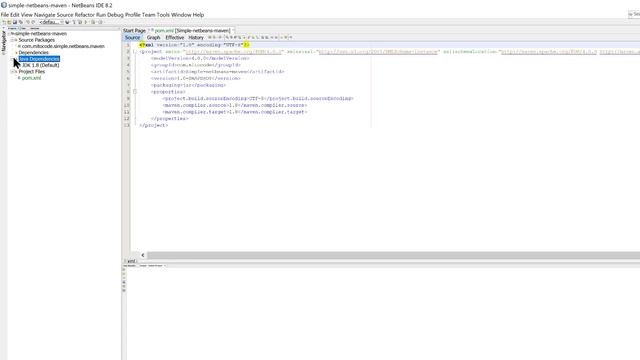Screen dimensions: 640x360
Task: Select the com.mitocode.simple.netbeans.maven package
Action: [x=63, y=47]
